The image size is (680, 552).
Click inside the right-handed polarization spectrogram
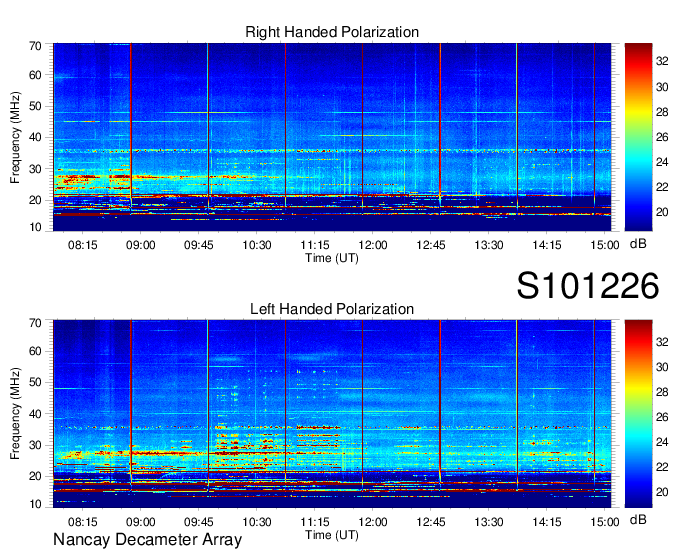click(332, 137)
